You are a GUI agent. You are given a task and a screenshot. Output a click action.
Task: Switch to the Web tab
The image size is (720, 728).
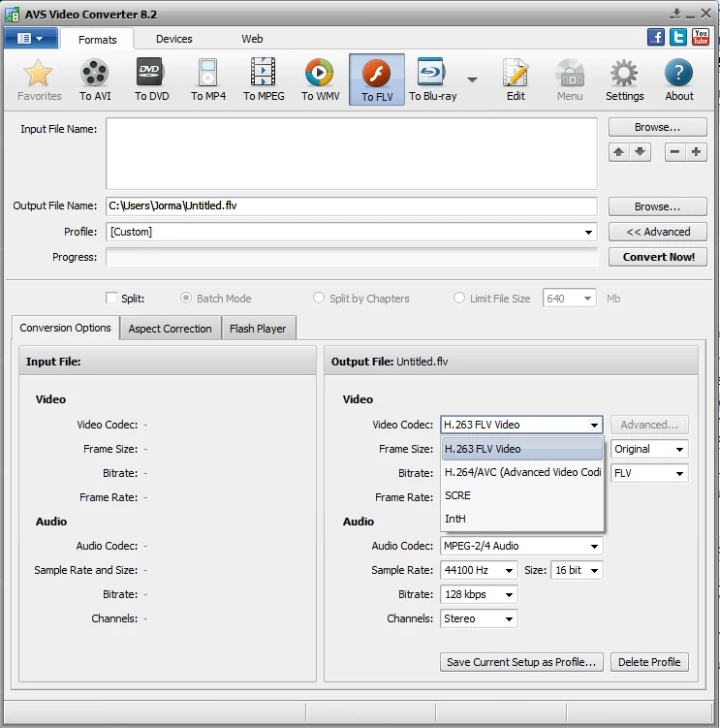pyautogui.click(x=252, y=39)
